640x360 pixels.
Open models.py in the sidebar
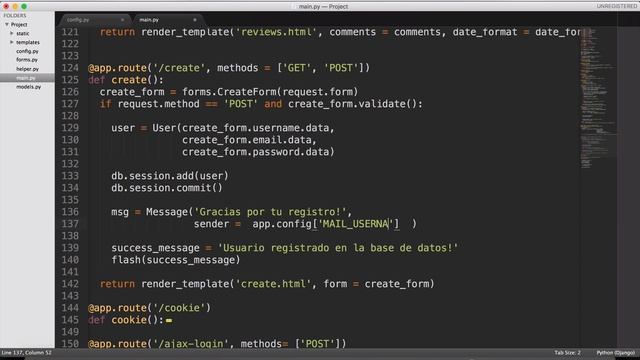coord(28,87)
